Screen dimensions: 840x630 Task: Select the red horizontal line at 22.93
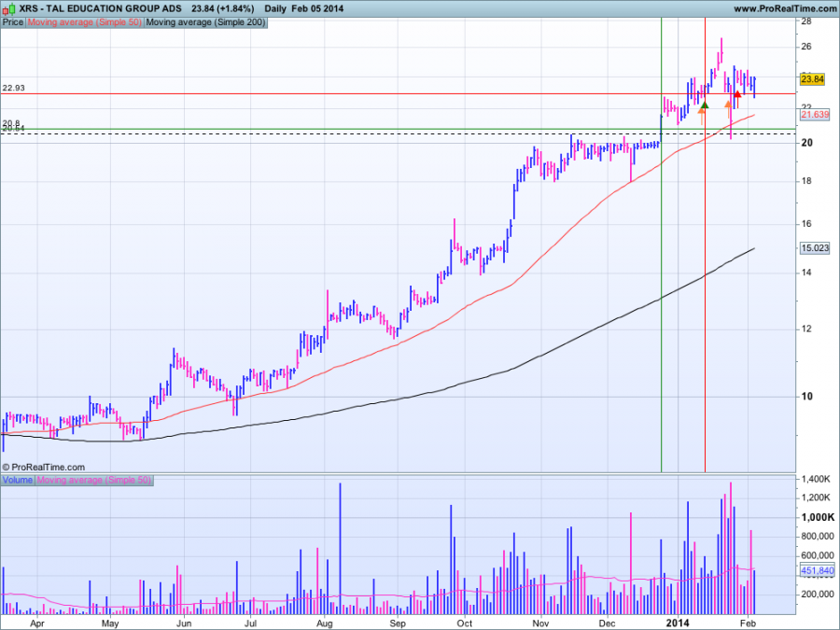click(398, 93)
